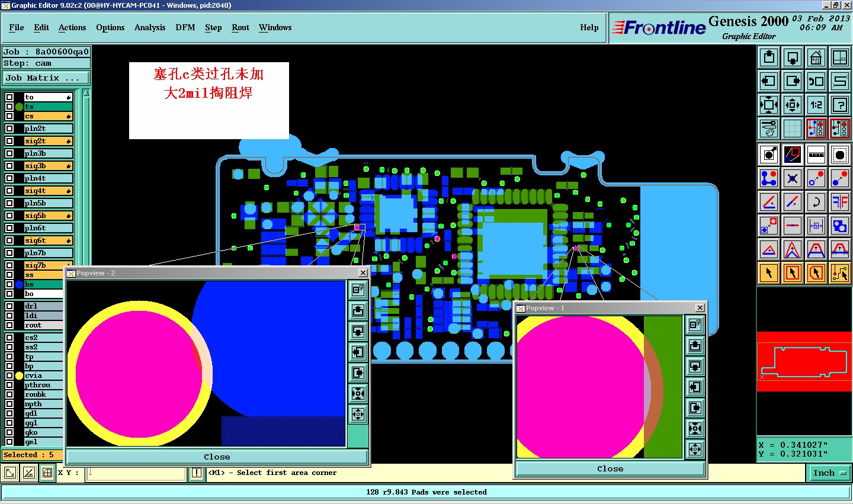Toggle the checkbox for layer rout
The image size is (853, 504).
coord(9,325)
